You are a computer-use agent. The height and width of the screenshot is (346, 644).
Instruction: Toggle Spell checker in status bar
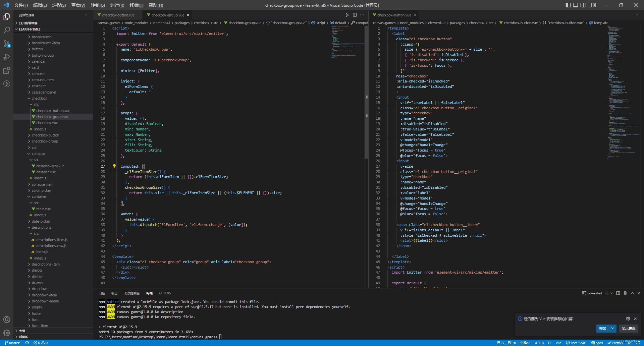click(x=597, y=343)
